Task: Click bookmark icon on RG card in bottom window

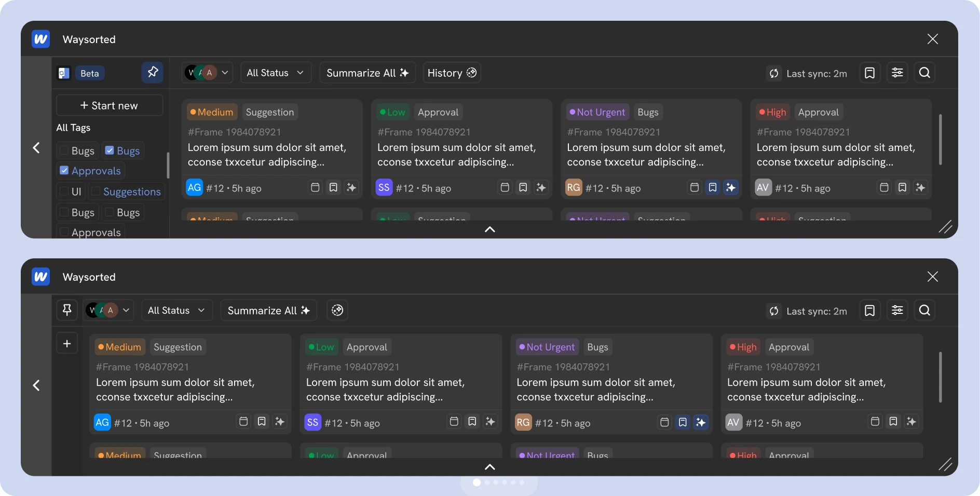Action: pyautogui.click(x=683, y=422)
